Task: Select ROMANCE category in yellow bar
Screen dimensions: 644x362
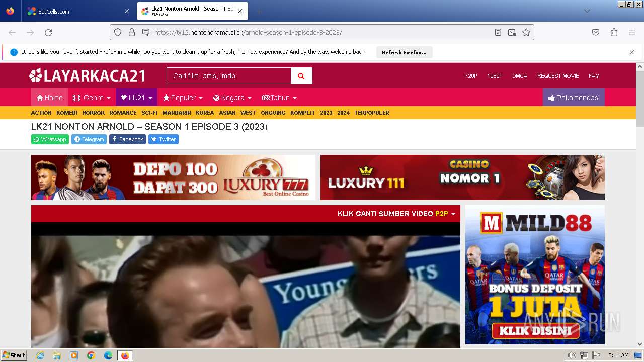Action: [x=123, y=113]
